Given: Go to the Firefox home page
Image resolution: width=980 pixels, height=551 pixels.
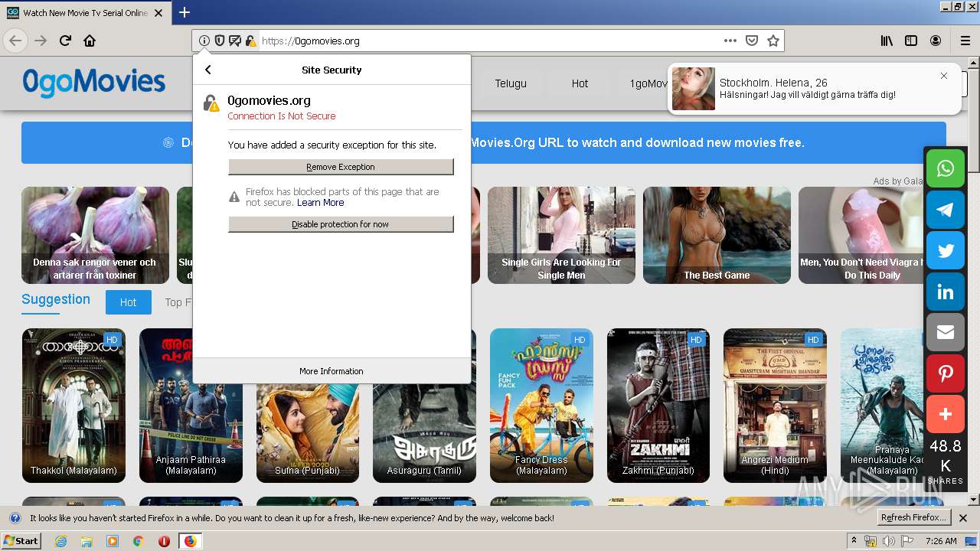Looking at the screenshot, I should (90, 41).
